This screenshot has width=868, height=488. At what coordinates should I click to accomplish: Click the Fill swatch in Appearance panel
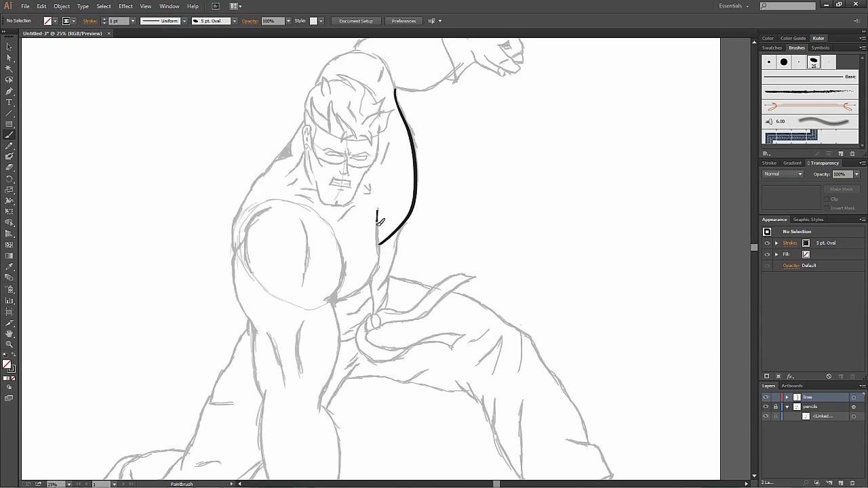click(806, 254)
